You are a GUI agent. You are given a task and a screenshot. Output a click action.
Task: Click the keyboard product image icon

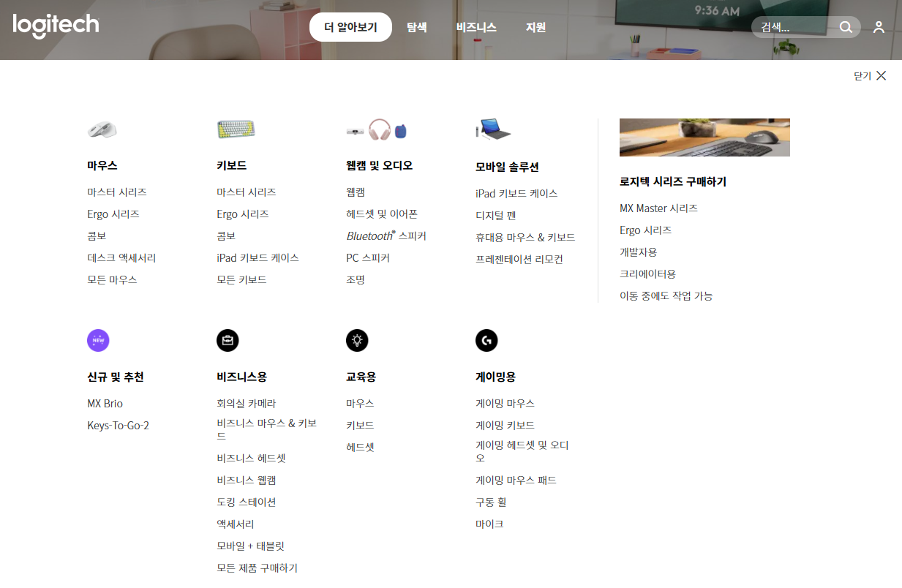pyautogui.click(x=236, y=129)
